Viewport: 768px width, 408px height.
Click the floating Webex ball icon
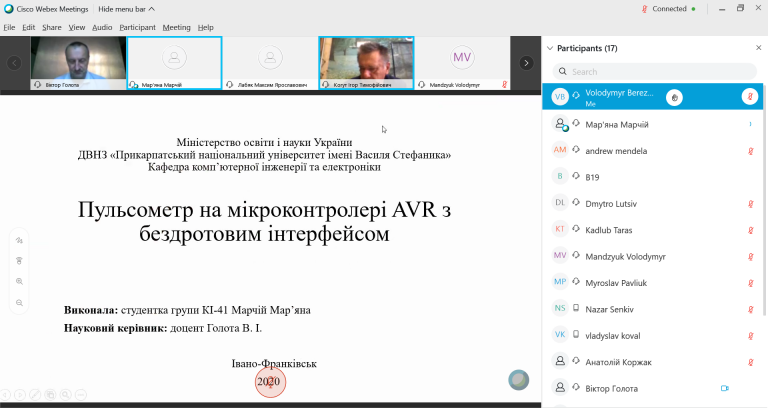519,380
